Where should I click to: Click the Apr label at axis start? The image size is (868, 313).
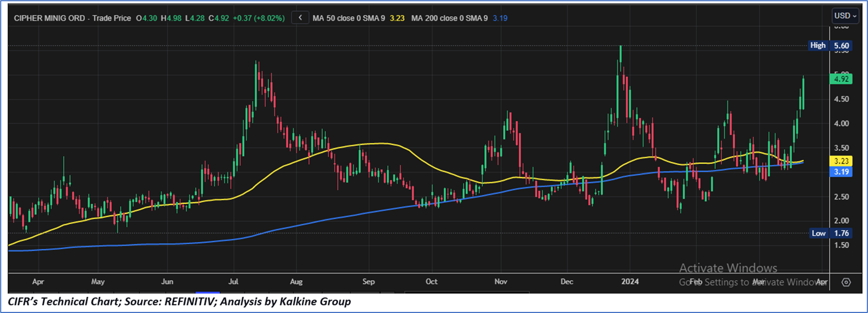38,282
